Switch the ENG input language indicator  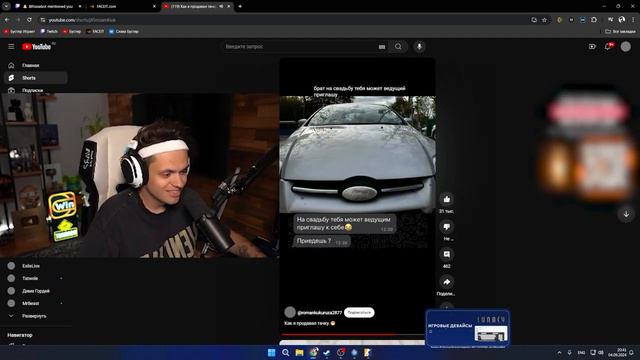tap(581, 353)
